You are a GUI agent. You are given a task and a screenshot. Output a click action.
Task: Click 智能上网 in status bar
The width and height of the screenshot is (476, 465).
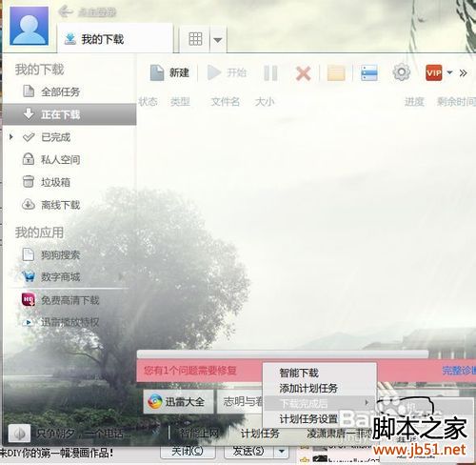click(199, 434)
